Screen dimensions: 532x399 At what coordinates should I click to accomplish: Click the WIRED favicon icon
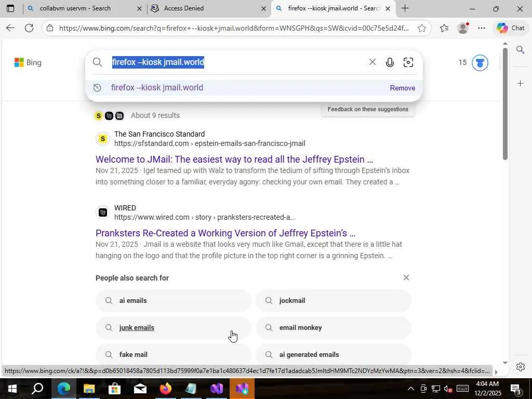[x=102, y=212]
